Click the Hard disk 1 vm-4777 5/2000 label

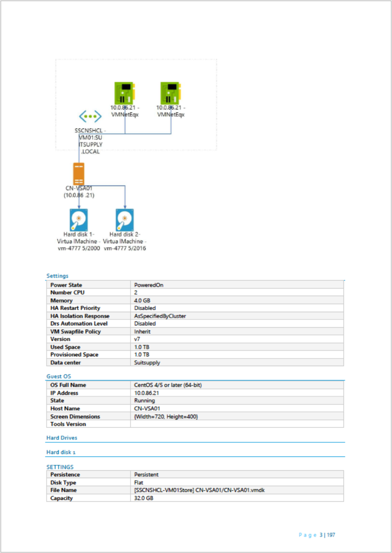(x=79, y=241)
